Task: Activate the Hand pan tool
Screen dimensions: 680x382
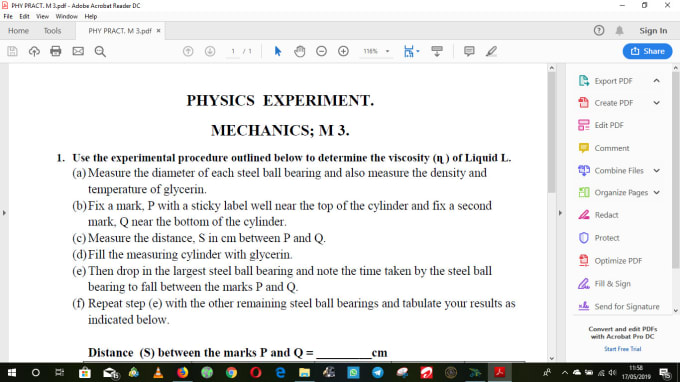Action: (300, 51)
